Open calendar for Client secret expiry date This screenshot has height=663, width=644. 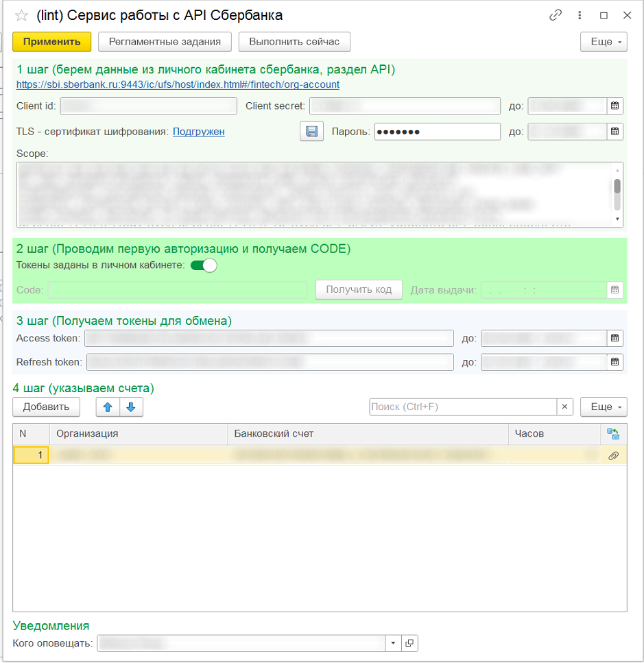[x=615, y=106]
